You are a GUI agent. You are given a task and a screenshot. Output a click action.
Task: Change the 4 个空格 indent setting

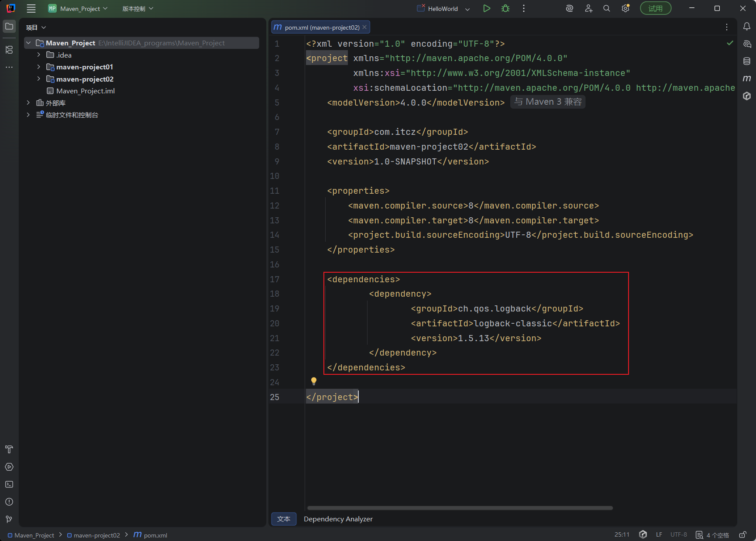(x=713, y=535)
